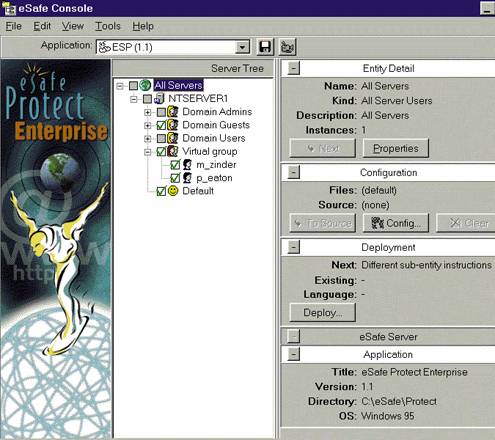Click the Properties button
Screen dimensions: 495x440
tap(396, 148)
